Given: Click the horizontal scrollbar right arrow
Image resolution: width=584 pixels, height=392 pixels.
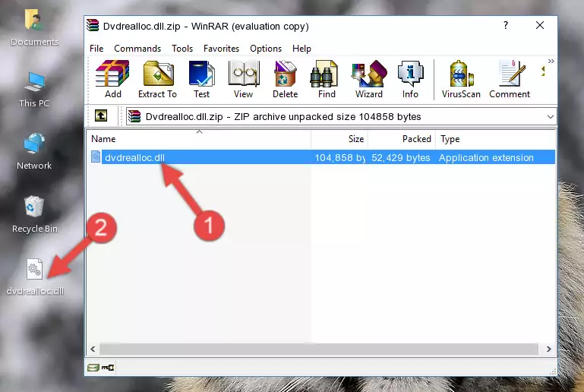Looking at the screenshot, I should click(548, 349).
